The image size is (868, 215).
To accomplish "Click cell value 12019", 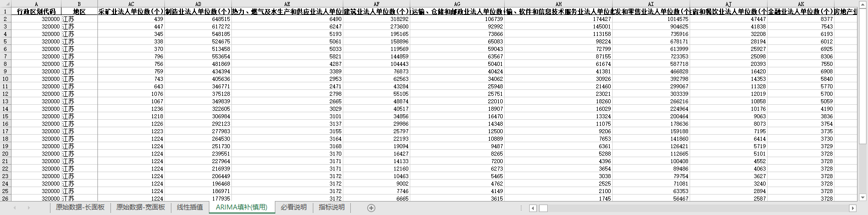I will 729,94.
